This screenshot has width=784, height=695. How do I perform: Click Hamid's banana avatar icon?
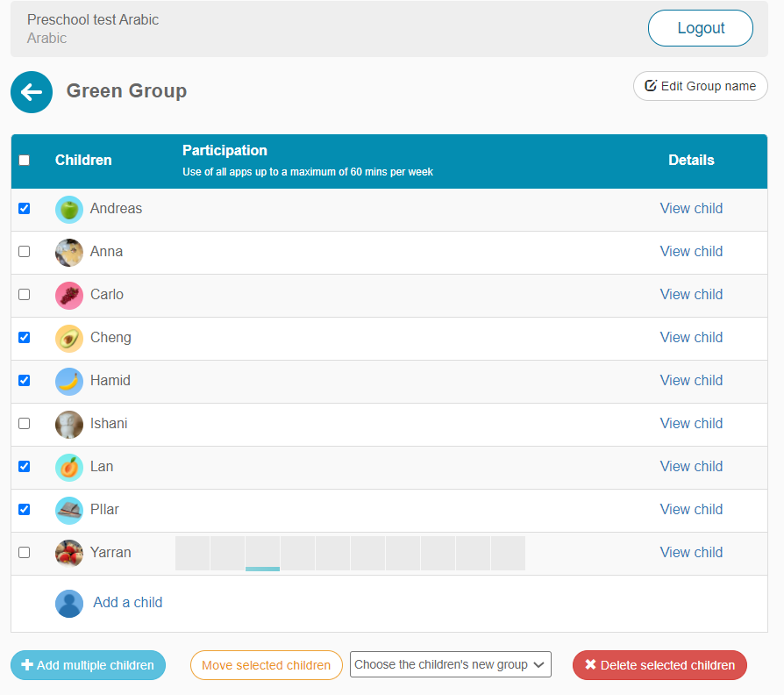[x=69, y=381]
